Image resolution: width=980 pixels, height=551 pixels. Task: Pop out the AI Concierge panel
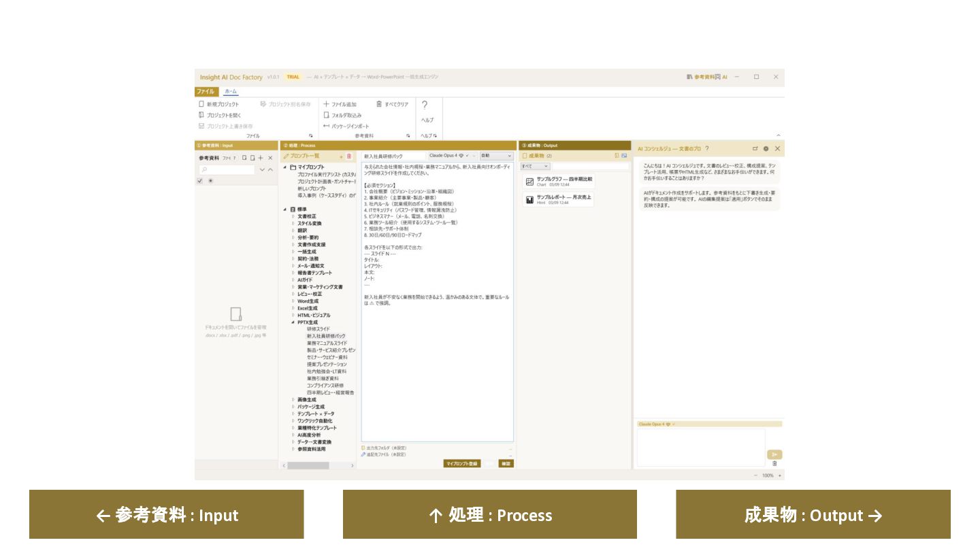755,148
